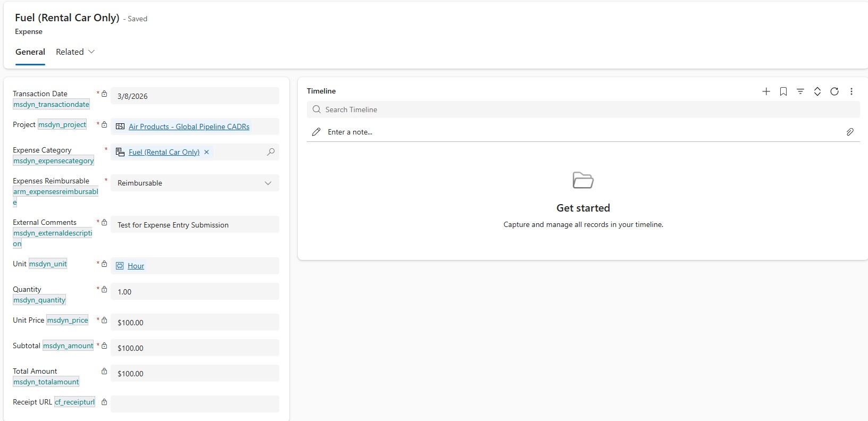Refresh the timeline
This screenshot has width=868, height=421.
(x=834, y=91)
